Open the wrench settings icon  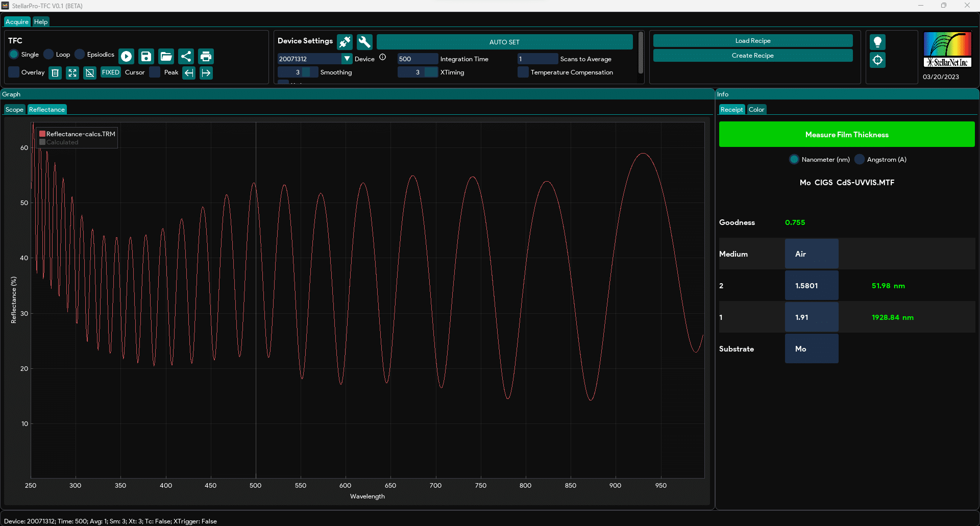[364, 42]
